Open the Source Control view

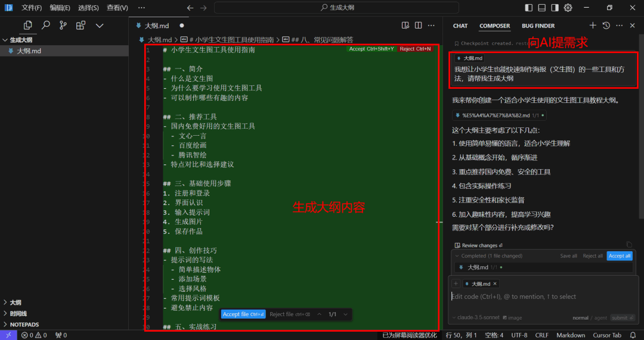coord(63,26)
